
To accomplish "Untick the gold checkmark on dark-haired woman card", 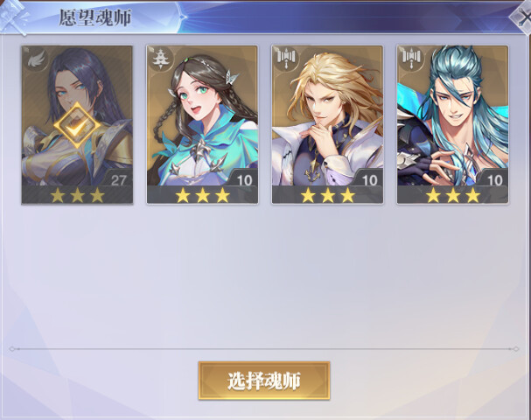I will [x=78, y=125].
